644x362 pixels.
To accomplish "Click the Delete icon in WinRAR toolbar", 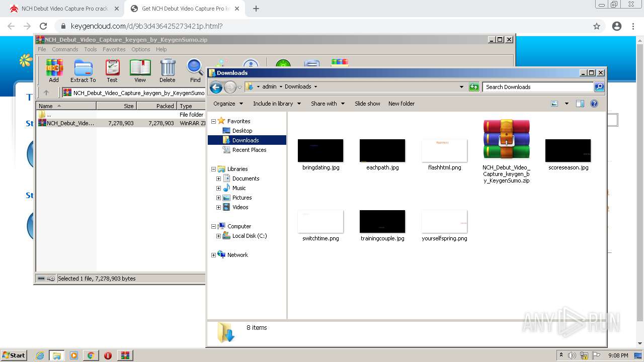I will (x=168, y=70).
